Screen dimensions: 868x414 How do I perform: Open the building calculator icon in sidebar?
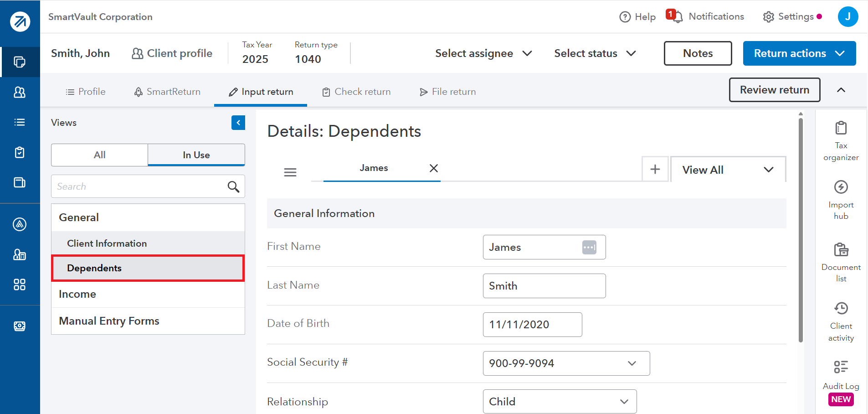[20, 254]
